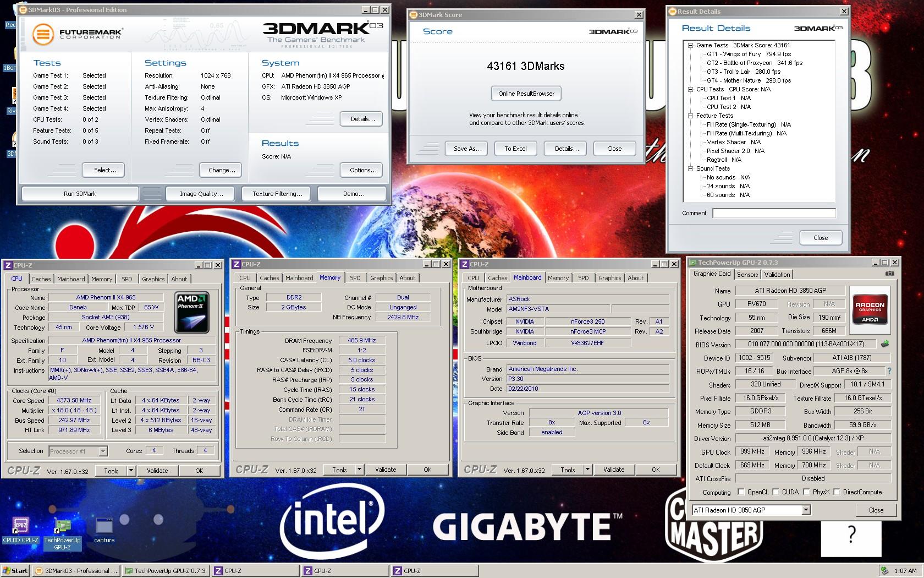Click Bus Interface question mark in GPU-Z
Viewport: 924px width, 578px height.
coord(889,371)
